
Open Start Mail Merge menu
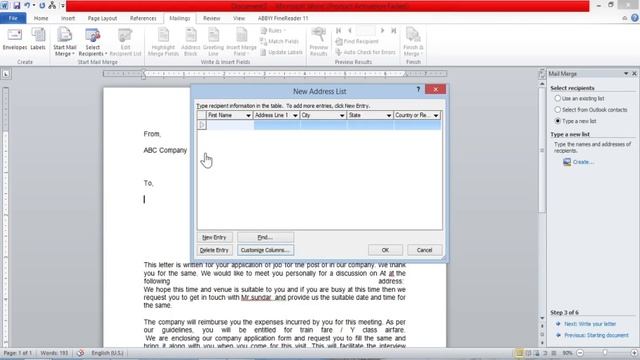64,42
